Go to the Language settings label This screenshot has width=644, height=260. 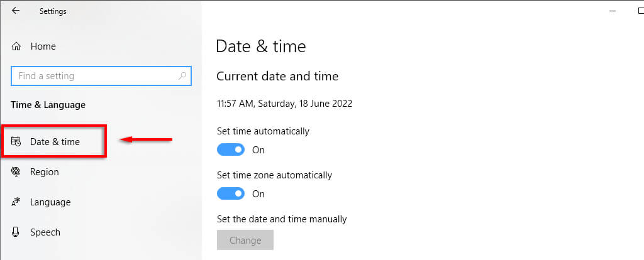50,202
